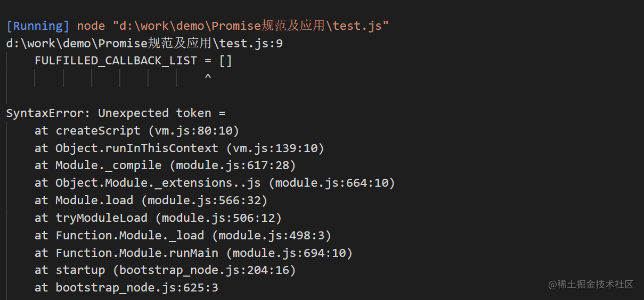Image resolution: width=644 pixels, height=300 pixels.
Task: Select the SyntaxError: Unexpected token message
Action: 116,113
